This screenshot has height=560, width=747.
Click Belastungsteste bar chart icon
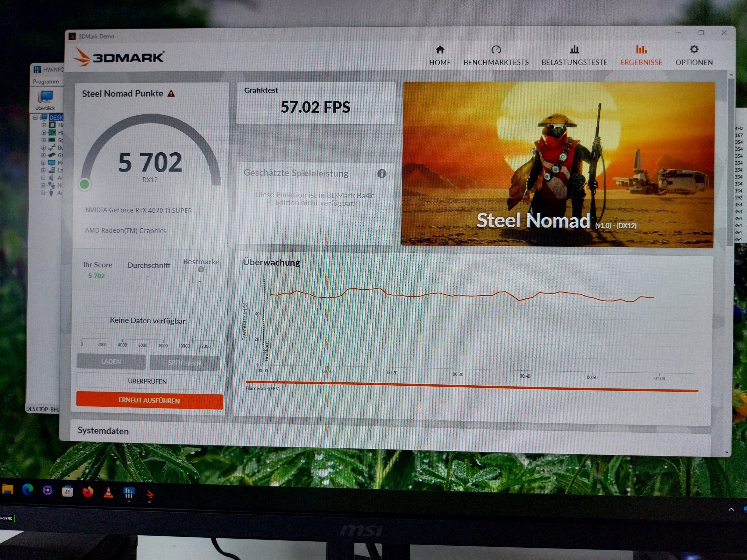(x=574, y=50)
